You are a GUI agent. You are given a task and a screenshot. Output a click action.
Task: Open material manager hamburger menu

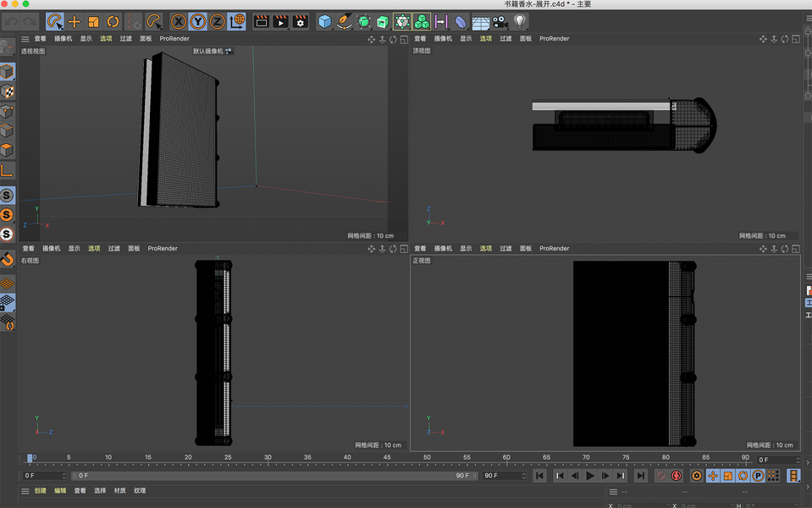pos(25,491)
